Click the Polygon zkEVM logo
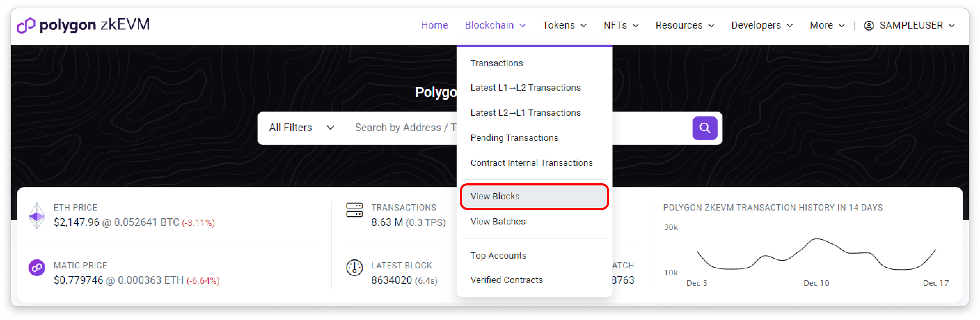 (x=83, y=25)
